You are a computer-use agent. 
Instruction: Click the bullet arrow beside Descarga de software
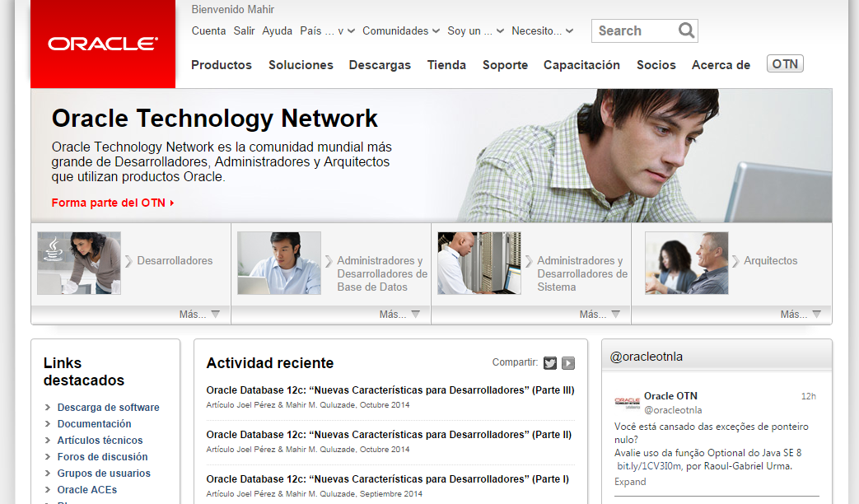tap(48, 408)
